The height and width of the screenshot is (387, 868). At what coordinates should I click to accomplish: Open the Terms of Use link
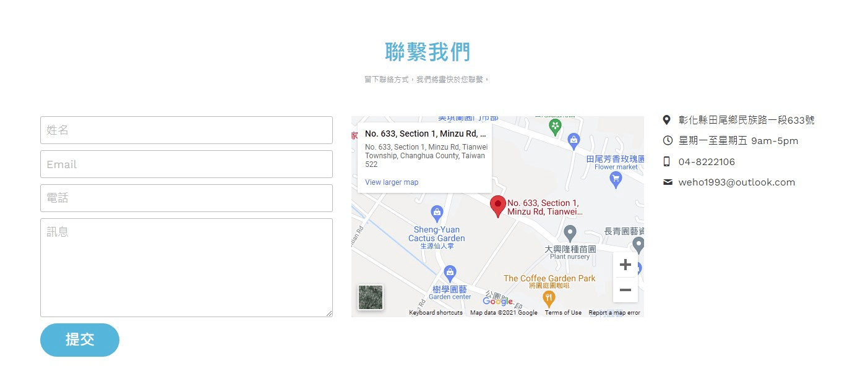pyautogui.click(x=563, y=313)
